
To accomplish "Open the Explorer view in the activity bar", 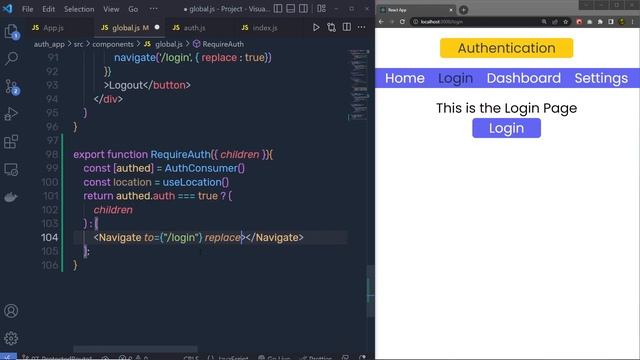I will (11, 31).
